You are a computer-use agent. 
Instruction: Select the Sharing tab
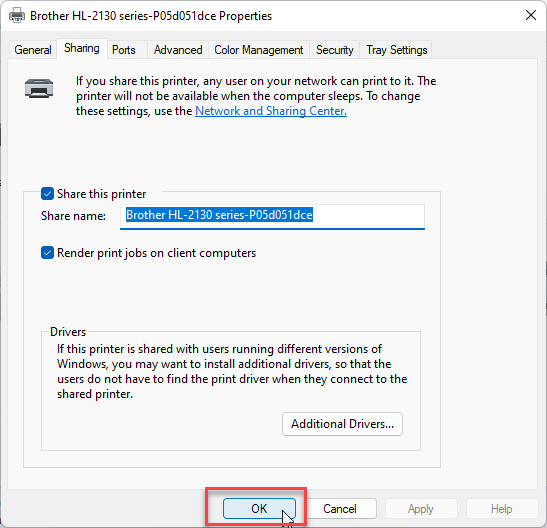82,48
